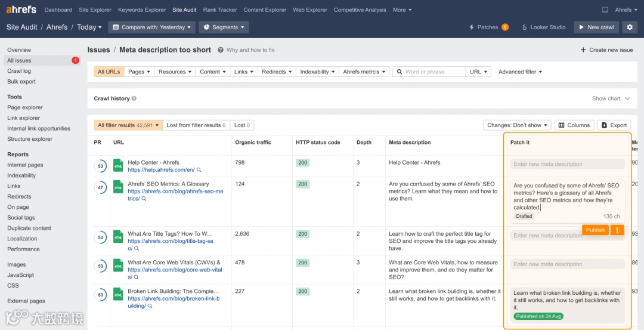The image size is (644, 330).
Task: Click the HTML file icon for Broken Link Building row
Action: tap(118, 294)
